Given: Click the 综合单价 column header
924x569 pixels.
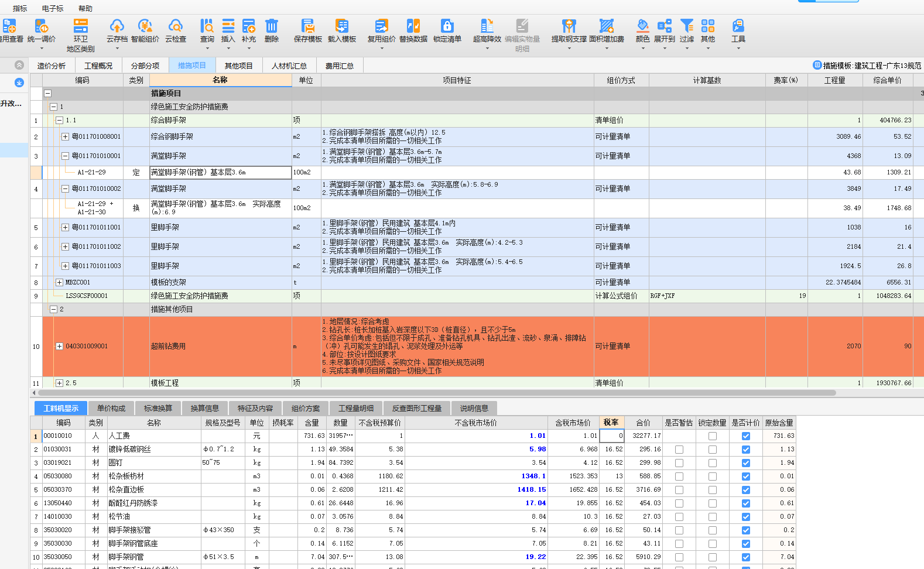Looking at the screenshot, I should 887,80.
